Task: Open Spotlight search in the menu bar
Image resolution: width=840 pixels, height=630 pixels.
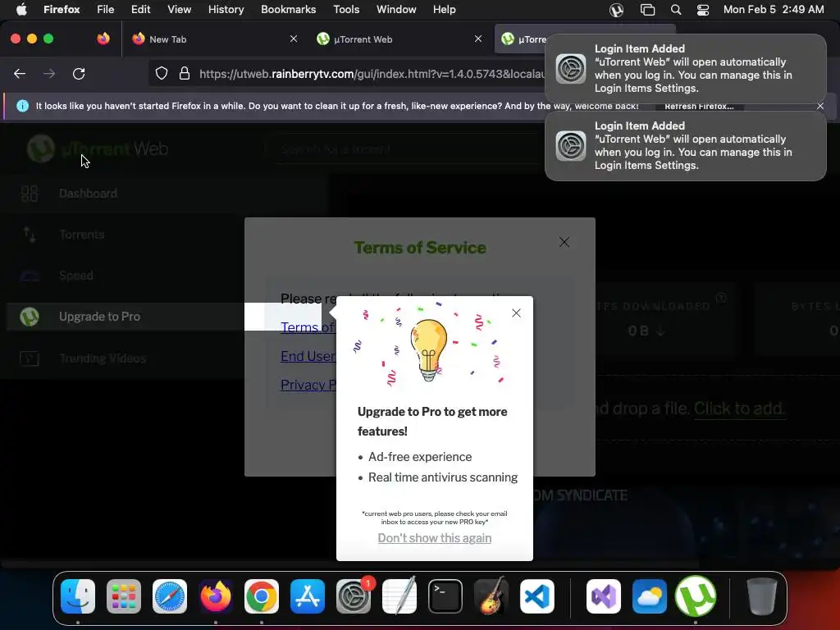Action: (x=676, y=10)
